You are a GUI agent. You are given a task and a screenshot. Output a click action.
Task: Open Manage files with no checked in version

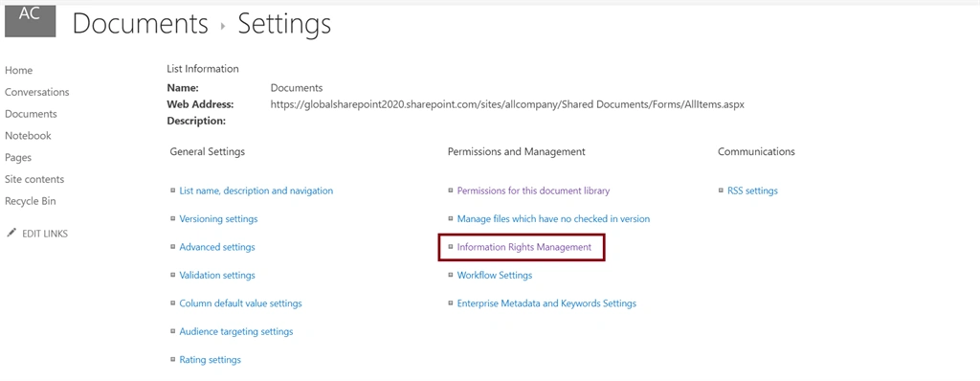[554, 219]
